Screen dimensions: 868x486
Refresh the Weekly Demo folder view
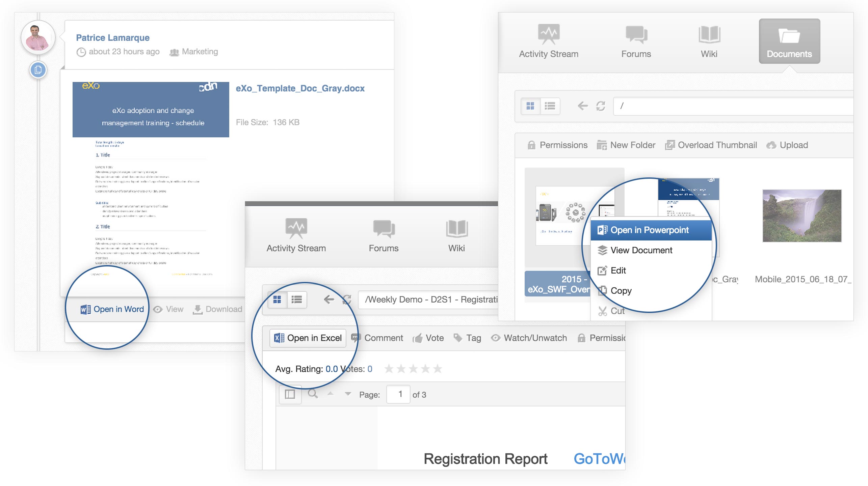[347, 299]
